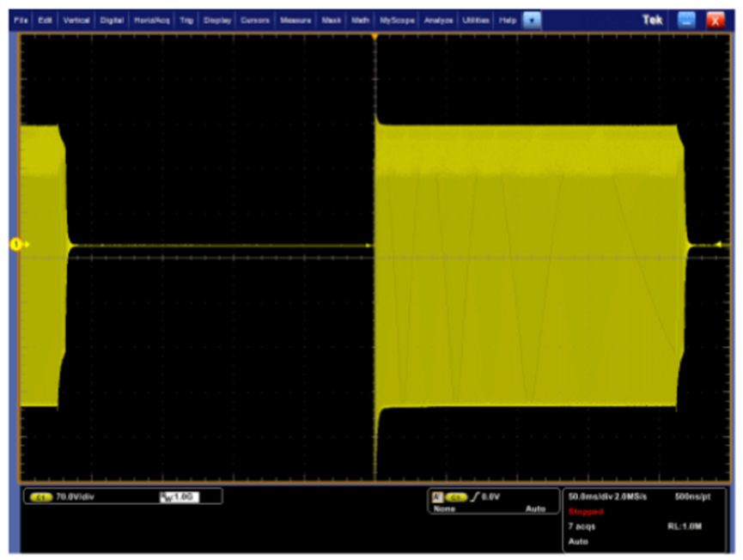Open the Vertical menu

[x=76, y=20]
